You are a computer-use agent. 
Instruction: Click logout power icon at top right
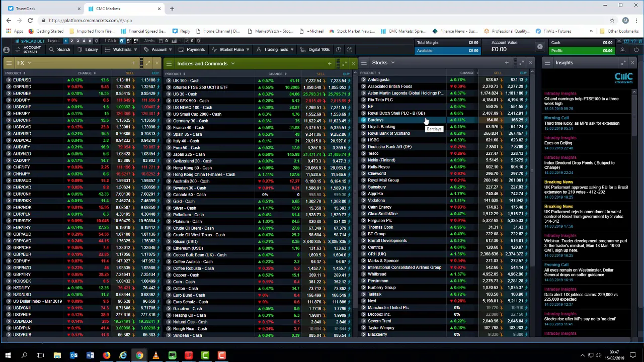tap(636, 49)
